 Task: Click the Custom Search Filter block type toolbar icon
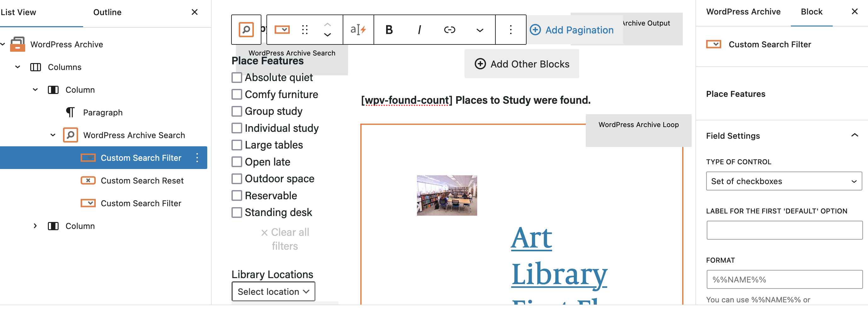(x=282, y=30)
